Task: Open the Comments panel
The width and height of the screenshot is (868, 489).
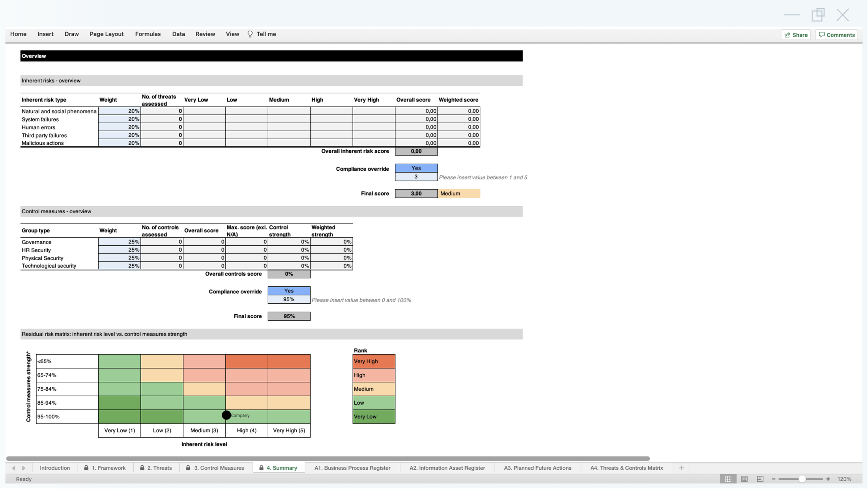Action: (x=836, y=35)
